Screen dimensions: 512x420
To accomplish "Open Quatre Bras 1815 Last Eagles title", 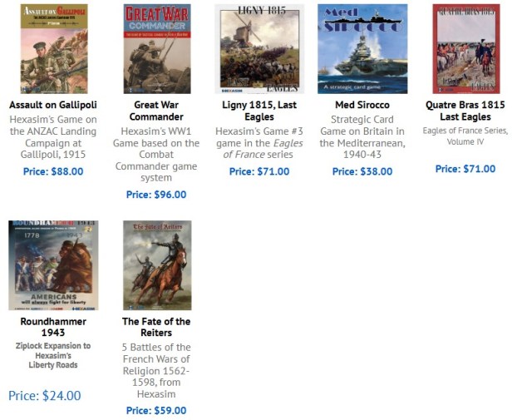I will (465, 111).
